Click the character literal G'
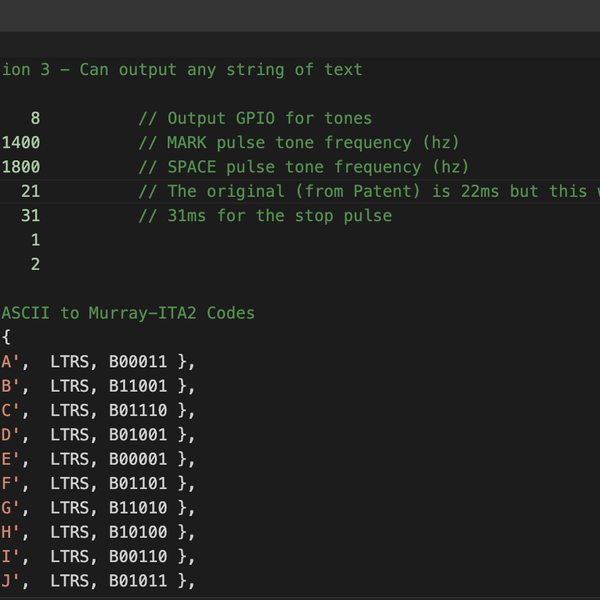 pyautogui.click(x=10, y=508)
